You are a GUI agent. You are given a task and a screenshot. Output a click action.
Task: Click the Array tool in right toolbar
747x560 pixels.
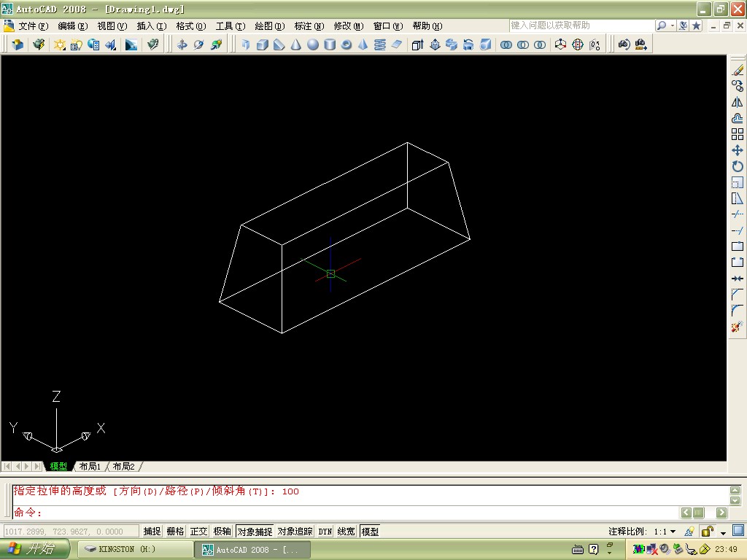point(738,134)
